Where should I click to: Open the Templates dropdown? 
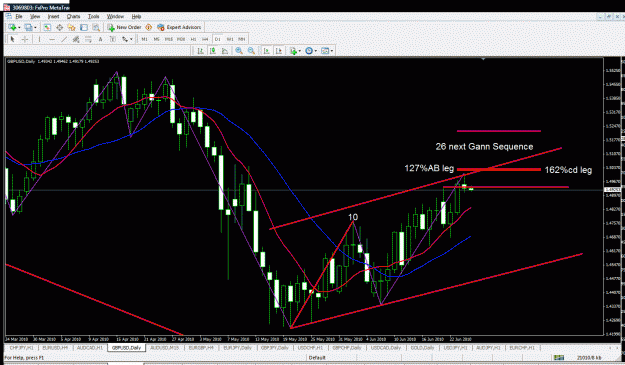click(327, 51)
